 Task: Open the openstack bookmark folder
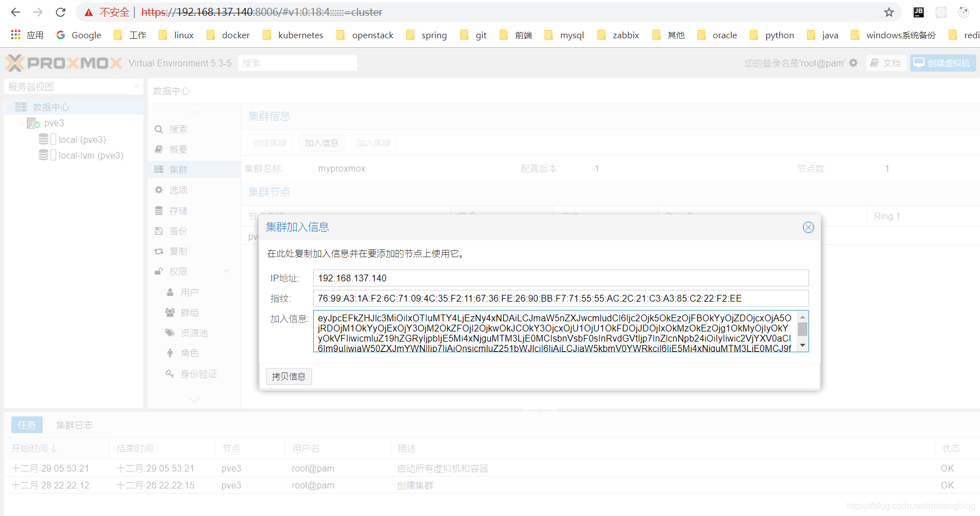[365, 35]
